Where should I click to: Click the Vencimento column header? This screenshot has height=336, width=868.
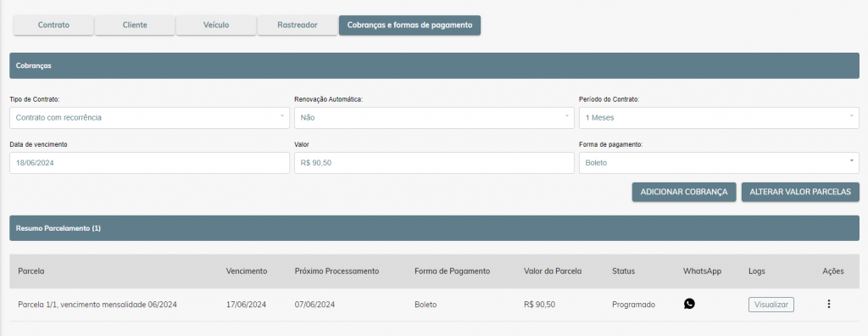pos(247,272)
